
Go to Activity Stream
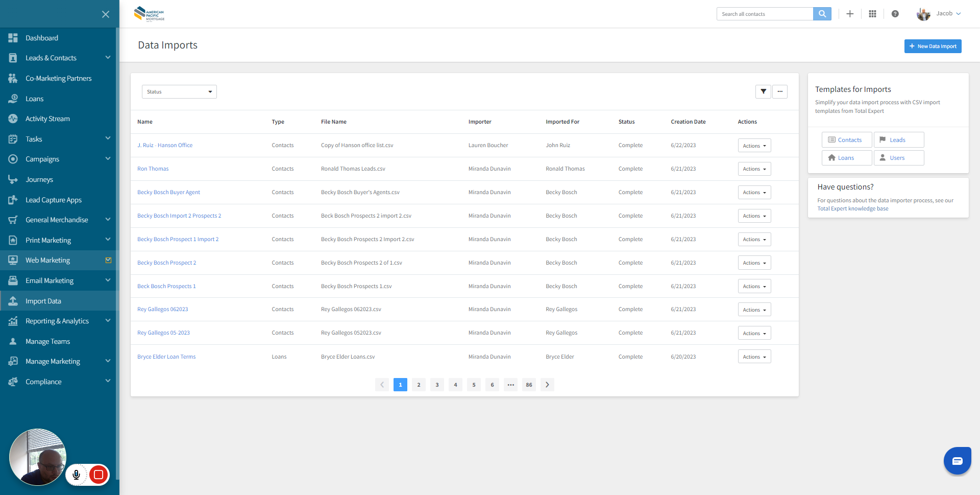[47, 119]
